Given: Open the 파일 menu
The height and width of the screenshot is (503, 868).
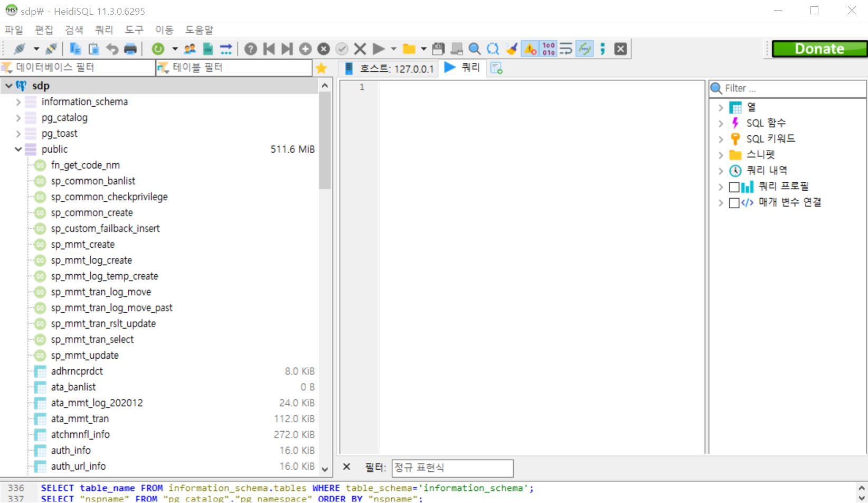Looking at the screenshot, I should (x=14, y=30).
